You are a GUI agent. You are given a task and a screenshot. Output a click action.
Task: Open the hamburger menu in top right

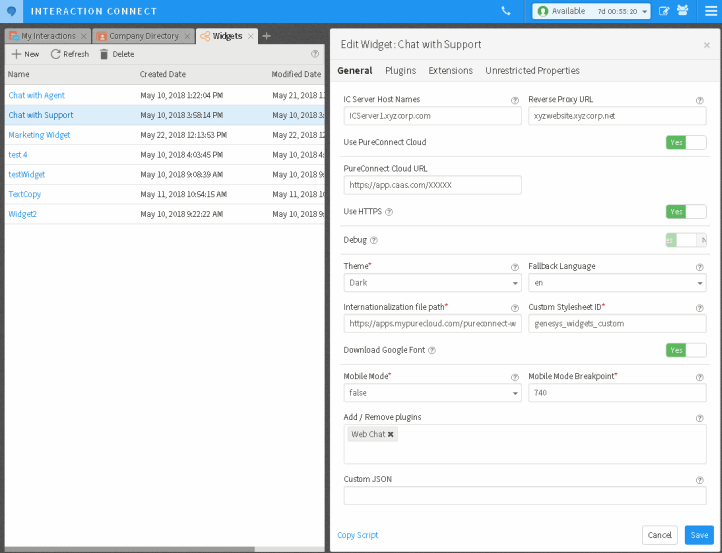tap(711, 11)
